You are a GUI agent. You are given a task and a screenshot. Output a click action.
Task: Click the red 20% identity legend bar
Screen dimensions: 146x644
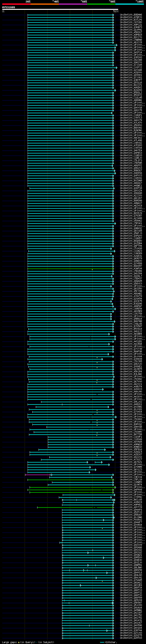tap(16, 4)
